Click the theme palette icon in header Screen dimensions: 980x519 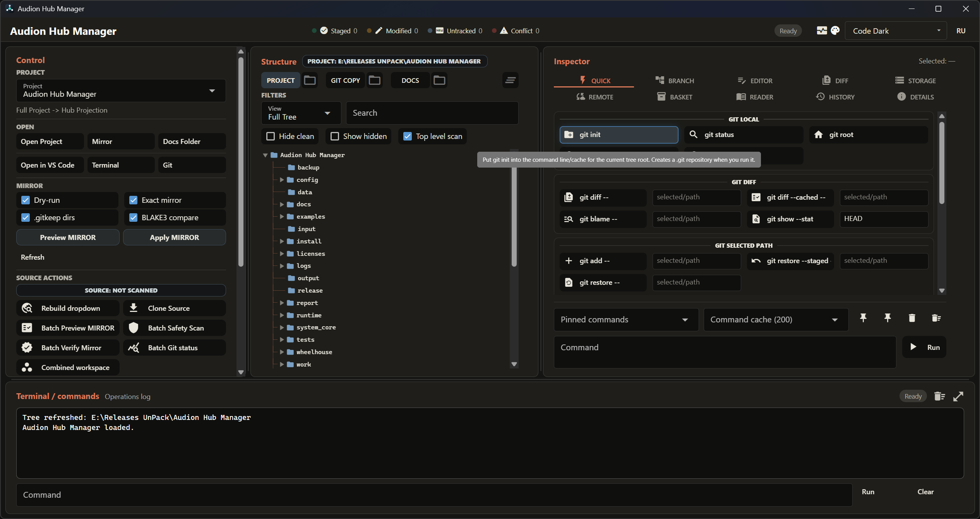835,31
